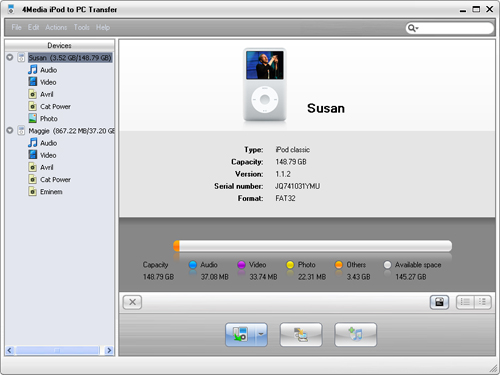Select Audio label under Susan
The image size is (500, 375).
[x=49, y=70]
